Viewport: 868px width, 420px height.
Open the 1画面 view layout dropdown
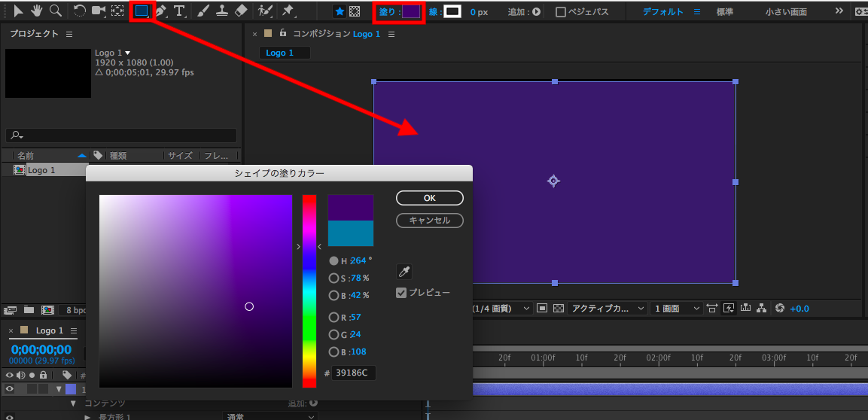tap(677, 308)
